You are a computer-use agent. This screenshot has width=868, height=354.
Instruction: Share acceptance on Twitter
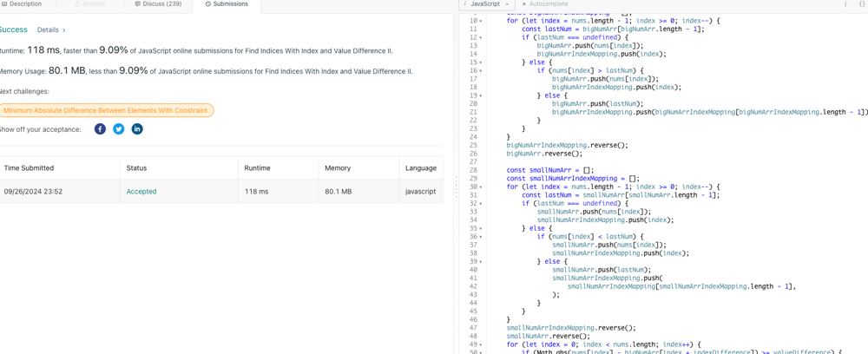point(119,129)
